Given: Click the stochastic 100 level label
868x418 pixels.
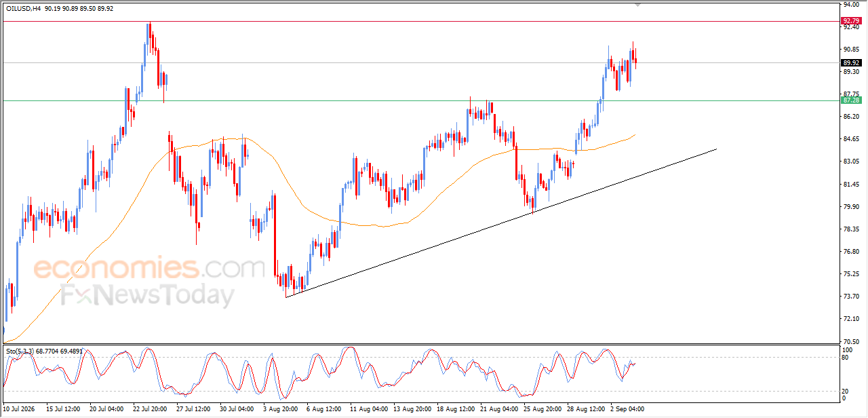Looking at the screenshot, I should (847, 350).
